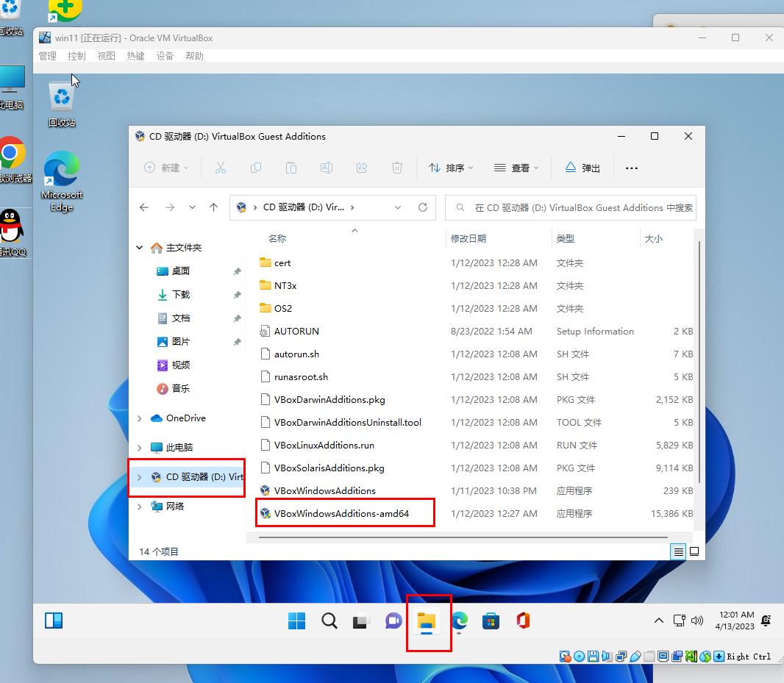This screenshot has height=683, width=784.
Task: Open the 设备 menu in VirtualBox
Action: click(x=165, y=56)
